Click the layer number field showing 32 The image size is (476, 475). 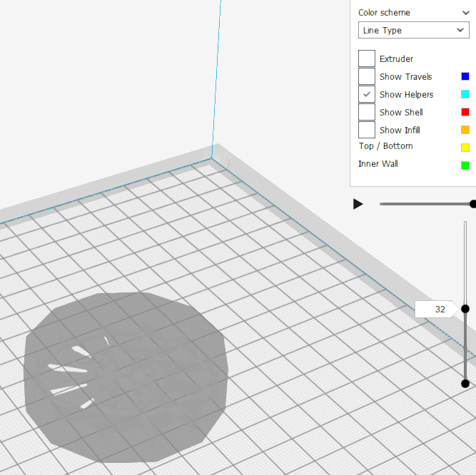click(x=437, y=309)
